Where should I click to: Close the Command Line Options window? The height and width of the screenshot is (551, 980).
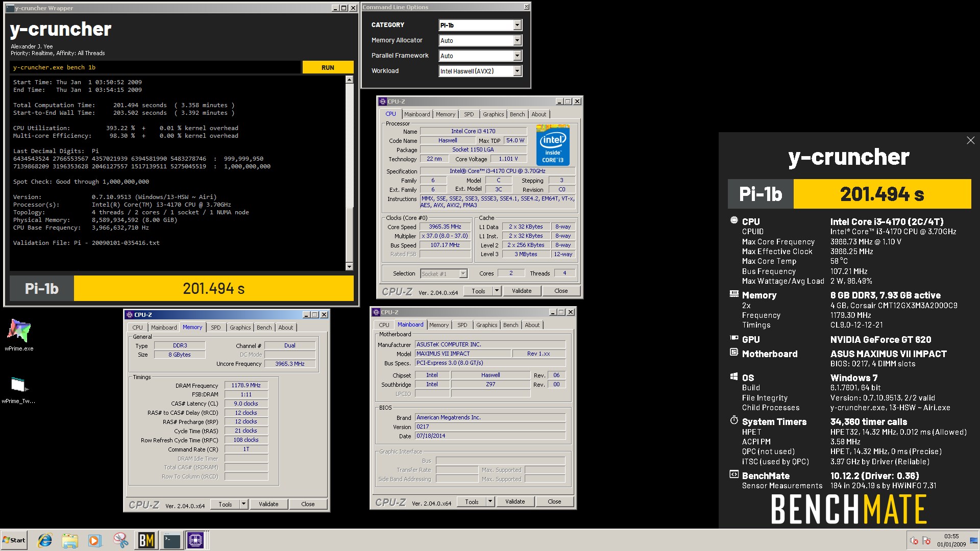coord(526,7)
